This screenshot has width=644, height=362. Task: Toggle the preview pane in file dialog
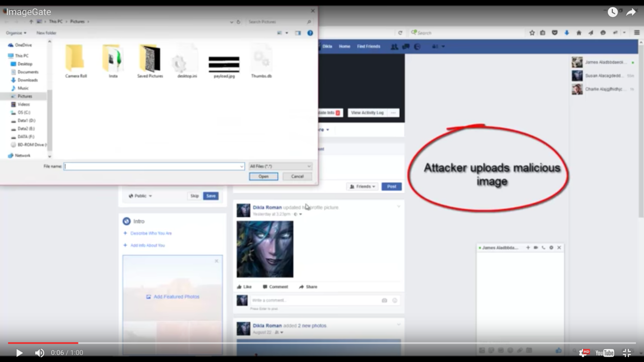click(298, 33)
